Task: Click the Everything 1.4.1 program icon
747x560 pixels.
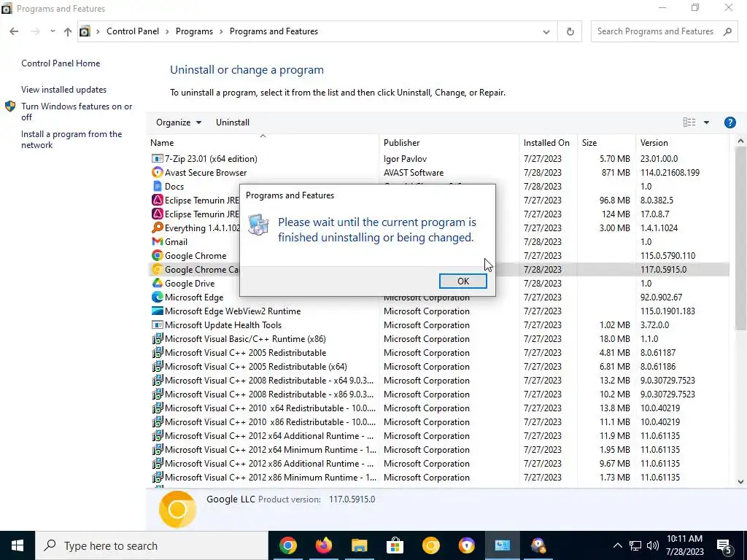Action: pos(158,227)
